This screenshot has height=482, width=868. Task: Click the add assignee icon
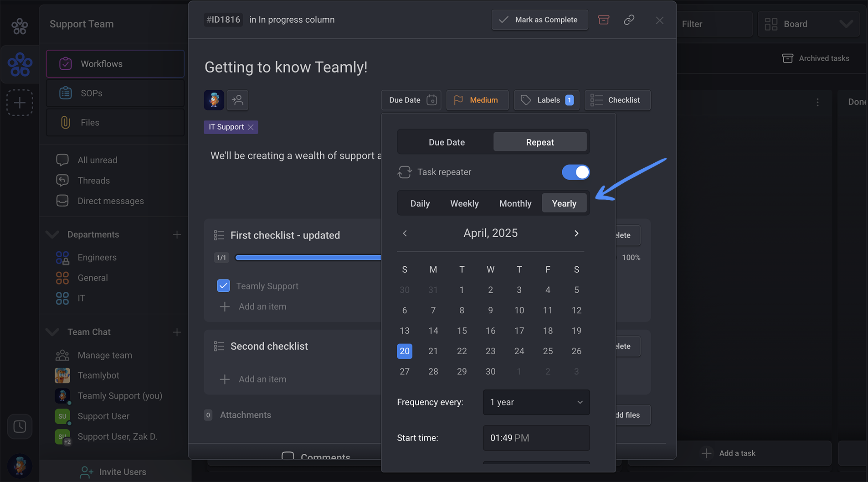[237, 100]
